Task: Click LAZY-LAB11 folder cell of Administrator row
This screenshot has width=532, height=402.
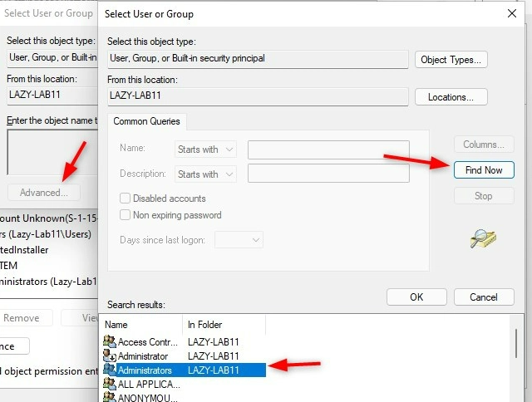Action: pyautogui.click(x=214, y=356)
